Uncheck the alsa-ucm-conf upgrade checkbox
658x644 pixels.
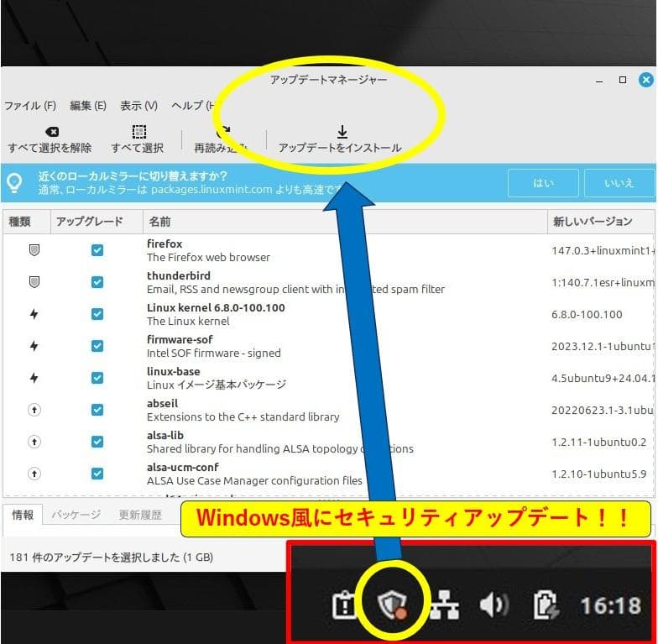[97, 474]
